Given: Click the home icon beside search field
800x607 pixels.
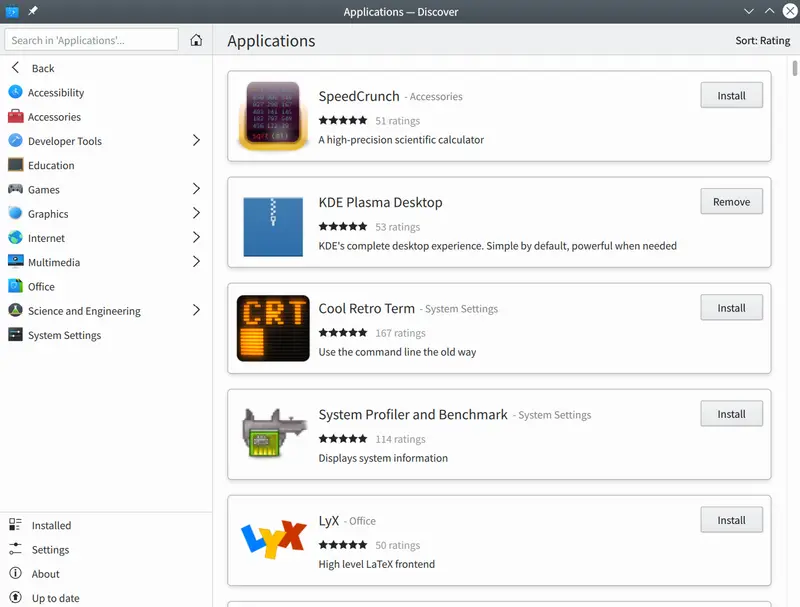Looking at the screenshot, I should pyautogui.click(x=196, y=40).
